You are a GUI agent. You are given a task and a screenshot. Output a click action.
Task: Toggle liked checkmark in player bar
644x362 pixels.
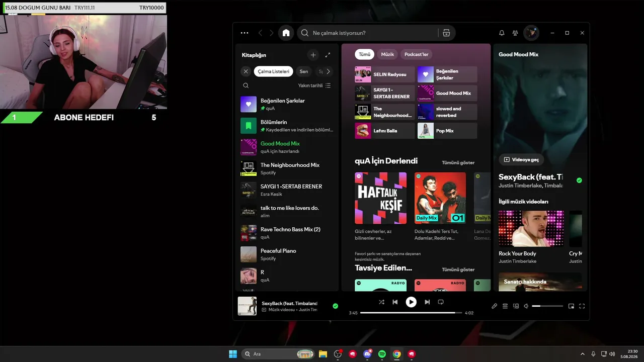coord(336,306)
